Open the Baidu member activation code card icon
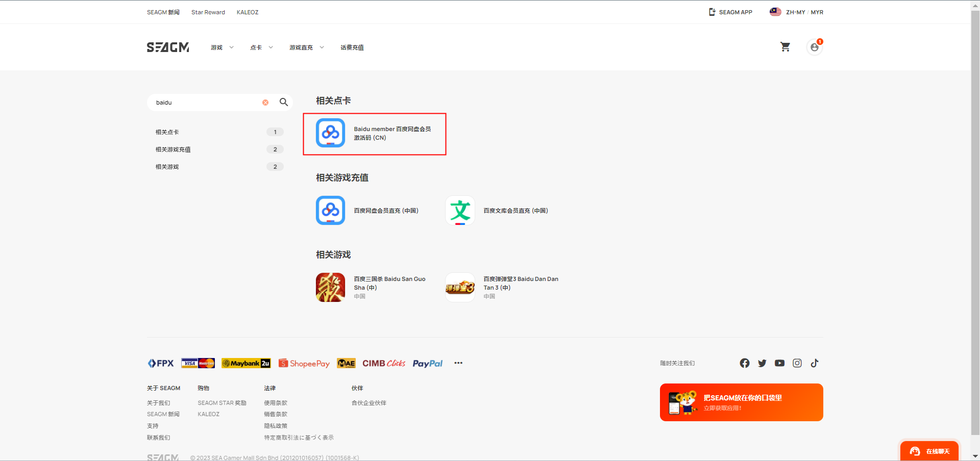 click(x=330, y=133)
